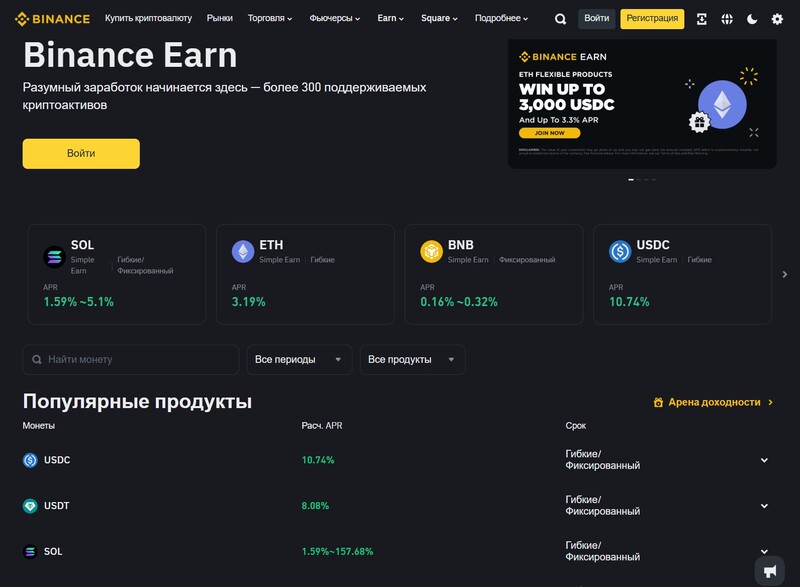Screen dimensions: 800x587
Task: Open the settings gear icon
Action: point(777,19)
